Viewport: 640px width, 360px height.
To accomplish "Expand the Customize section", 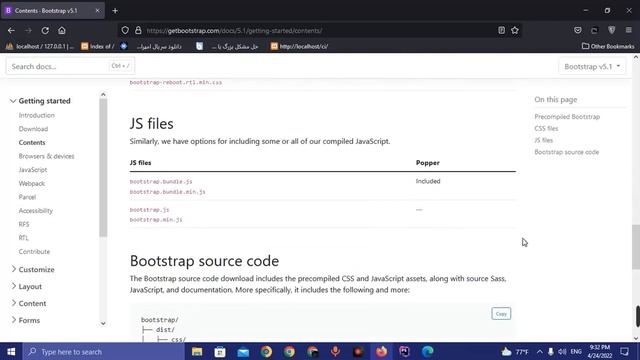I will tap(33, 269).
